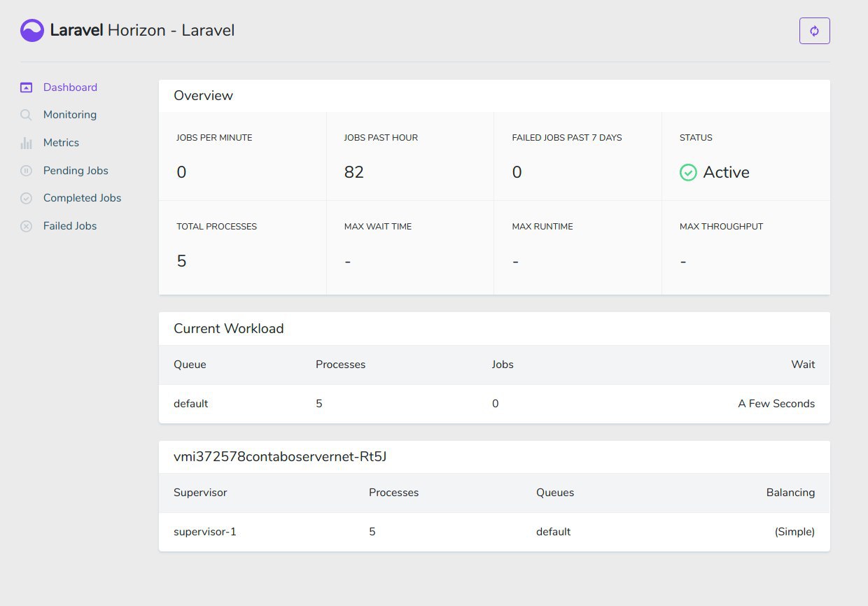
Task: Open Completed Jobs from the sidebar
Action: pos(82,198)
